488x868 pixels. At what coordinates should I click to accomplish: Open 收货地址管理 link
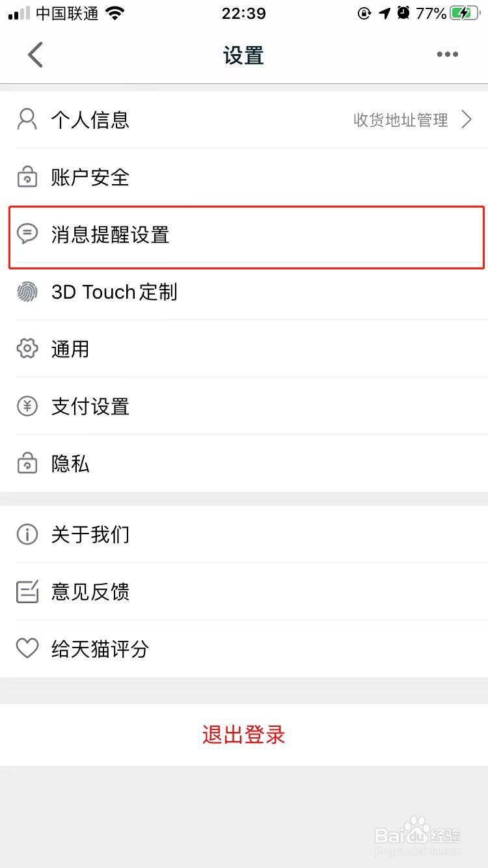click(401, 120)
